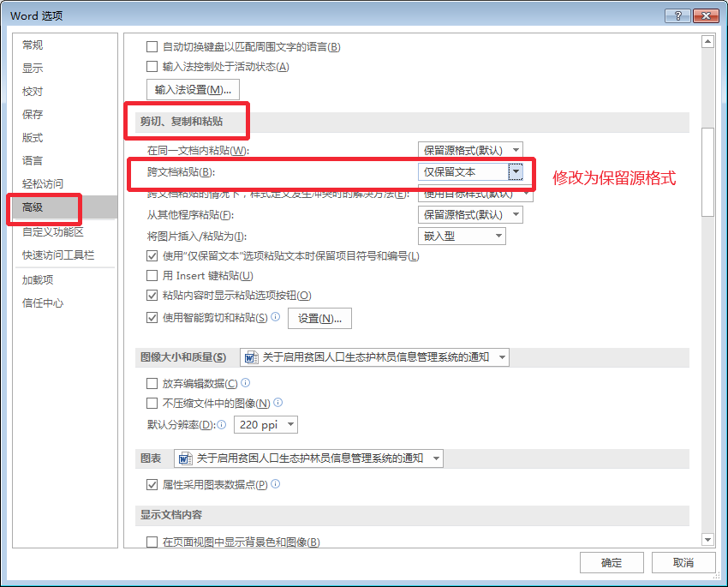This screenshot has width=728, height=587.
Task: Click info icon beside 放弃编辑数据
Action: point(246,383)
